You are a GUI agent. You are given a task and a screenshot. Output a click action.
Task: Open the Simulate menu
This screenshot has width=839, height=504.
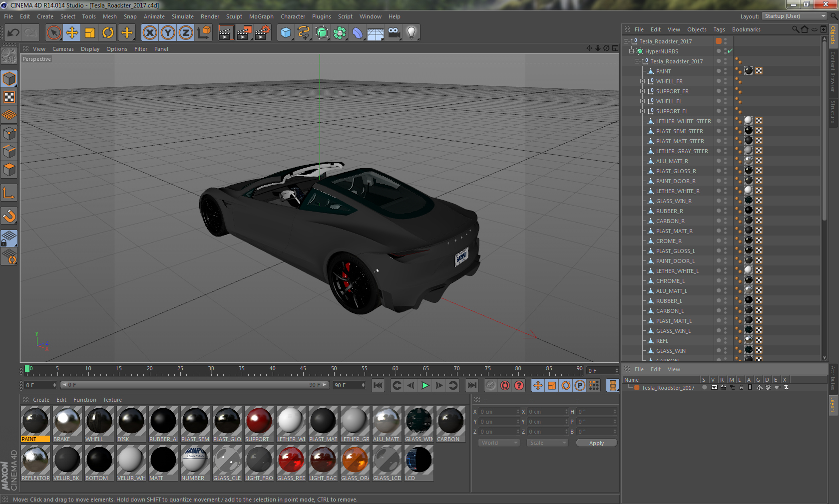click(183, 16)
